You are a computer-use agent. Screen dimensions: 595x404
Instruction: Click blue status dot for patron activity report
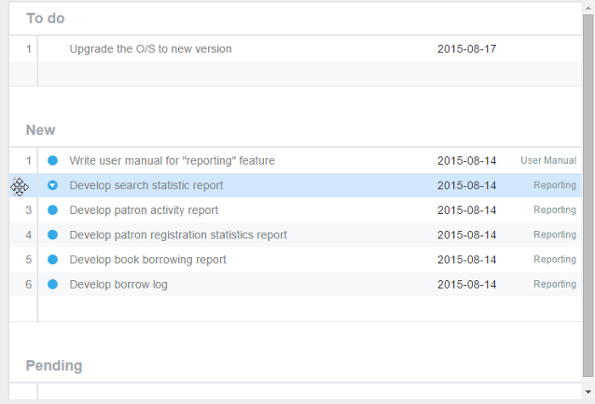point(53,210)
